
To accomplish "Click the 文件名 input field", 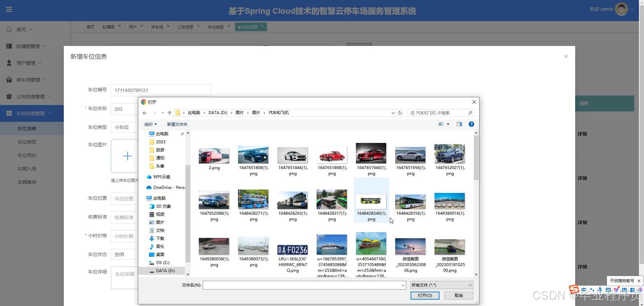I will (x=302, y=285).
